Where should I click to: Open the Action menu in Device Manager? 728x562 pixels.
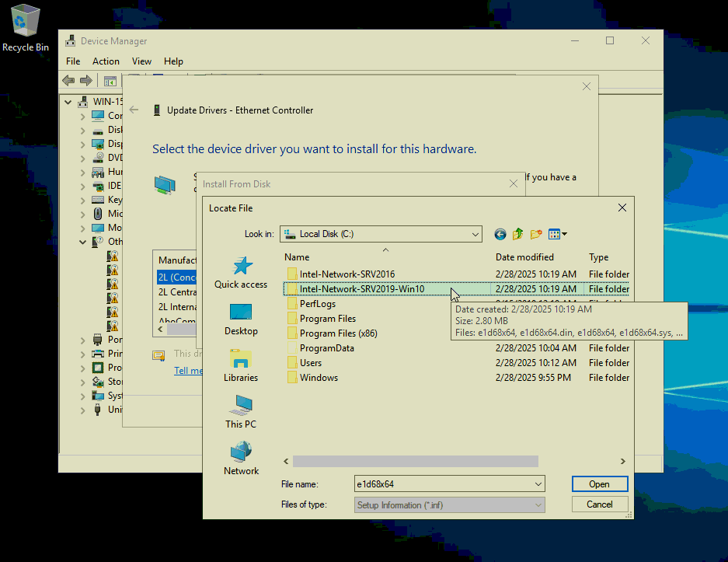pyautogui.click(x=106, y=61)
